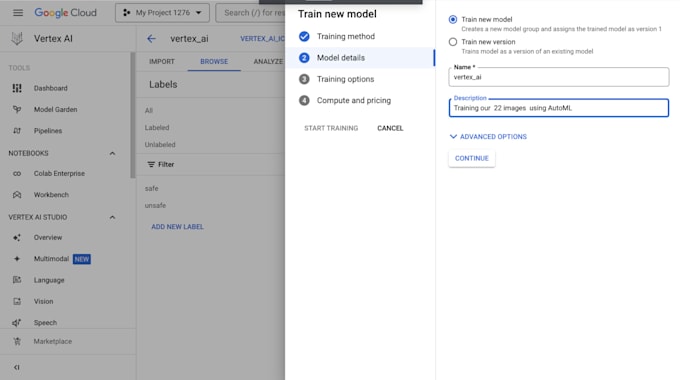Click step 3 Training options number icon
Screen dimensions: 680x380
coord(304,79)
